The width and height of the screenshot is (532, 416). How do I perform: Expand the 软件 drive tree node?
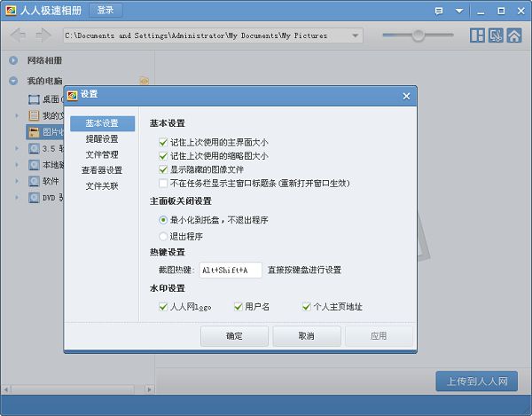(x=17, y=181)
